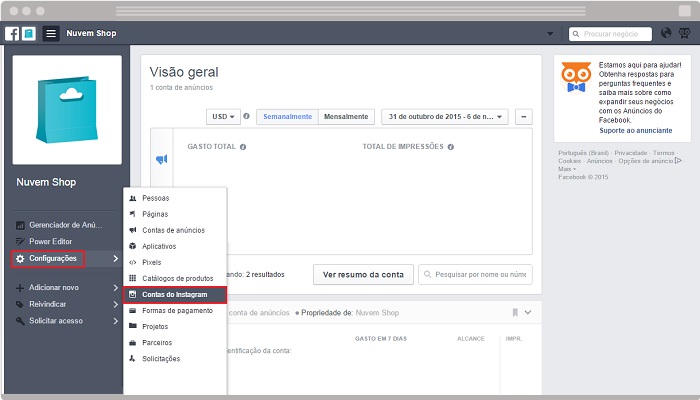700x400 pixels.
Task: Click the key icon beside Solicitar acesso
Action: click(x=20, y=321)
